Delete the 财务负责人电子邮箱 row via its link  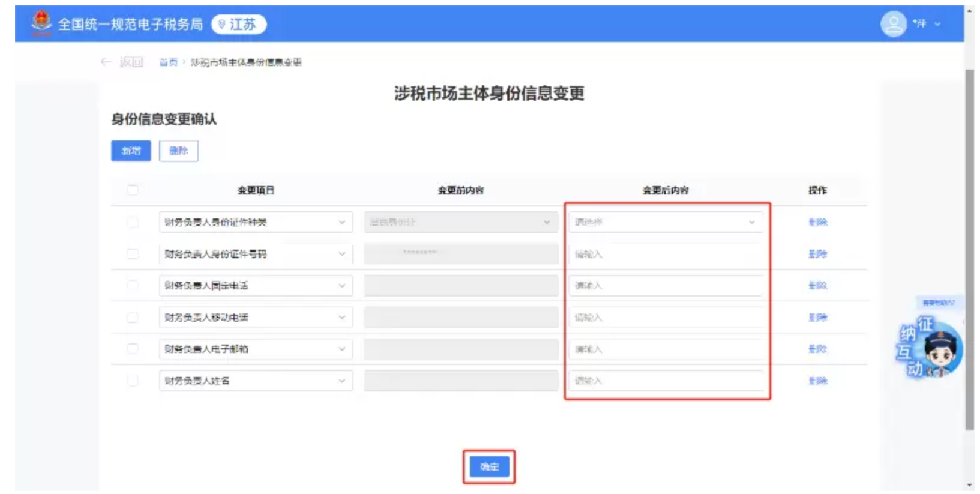(x=817, y=349)
